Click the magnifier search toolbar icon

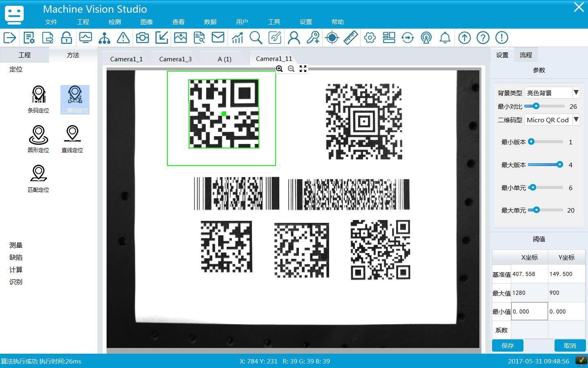click(x=256, y=38)
